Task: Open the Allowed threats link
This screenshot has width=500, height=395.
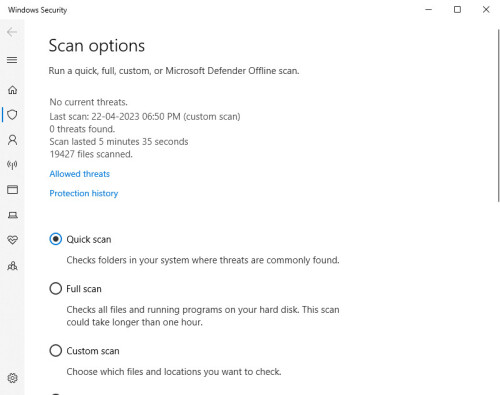Action: pos(80,174)
